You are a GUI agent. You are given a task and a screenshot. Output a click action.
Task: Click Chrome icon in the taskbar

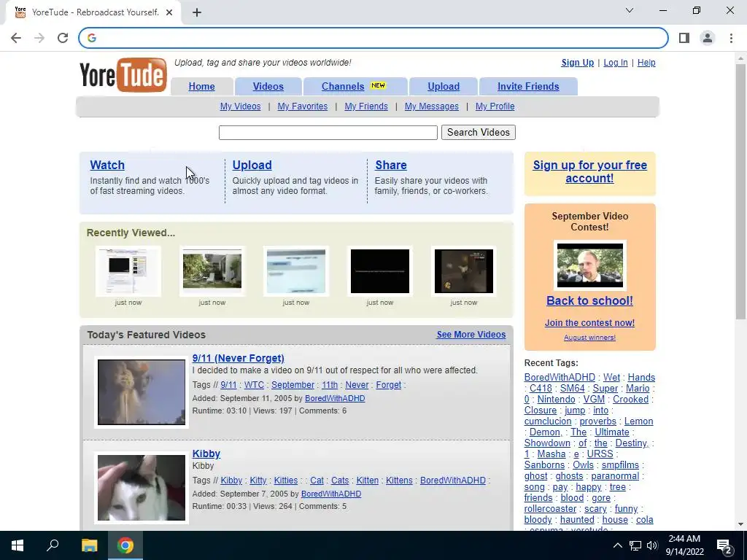[125, 545]
